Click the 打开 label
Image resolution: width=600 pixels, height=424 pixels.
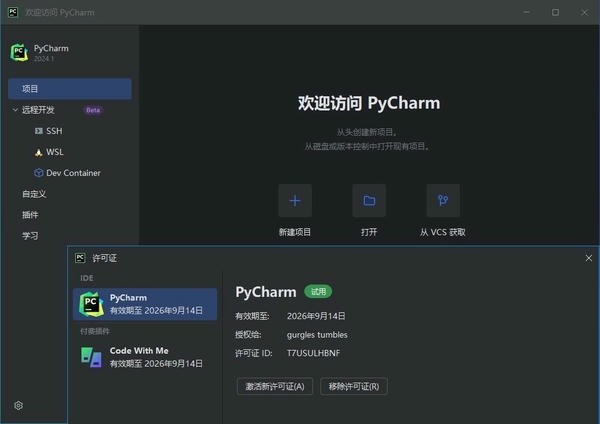click(369, 232)
